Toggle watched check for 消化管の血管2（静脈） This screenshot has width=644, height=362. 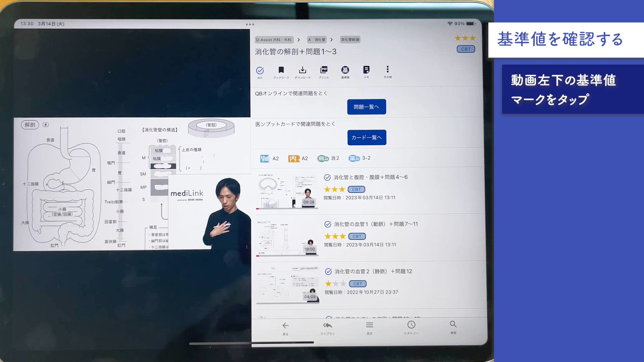[328, 271]
